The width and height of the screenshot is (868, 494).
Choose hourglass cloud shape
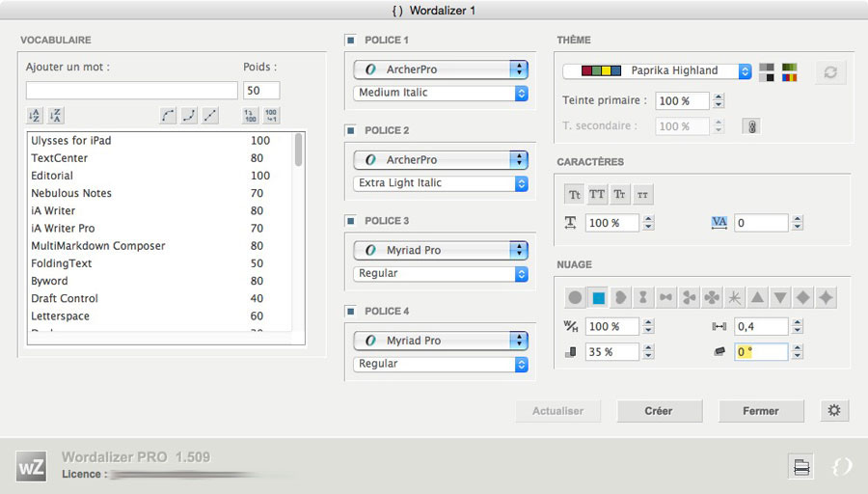(x=643, y=297)
